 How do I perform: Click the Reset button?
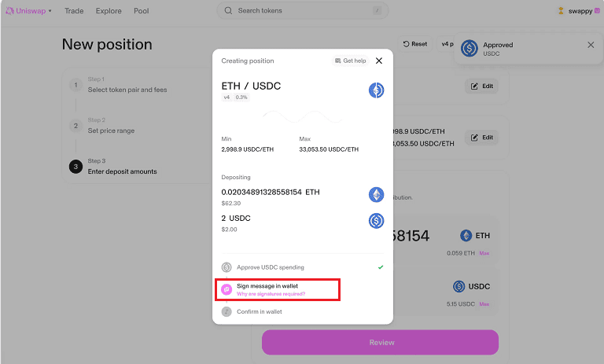[x=415, y=44]
